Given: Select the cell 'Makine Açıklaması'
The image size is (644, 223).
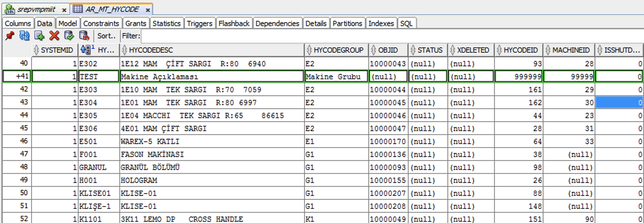Looking at the screenshot, I should pos(212,76).
